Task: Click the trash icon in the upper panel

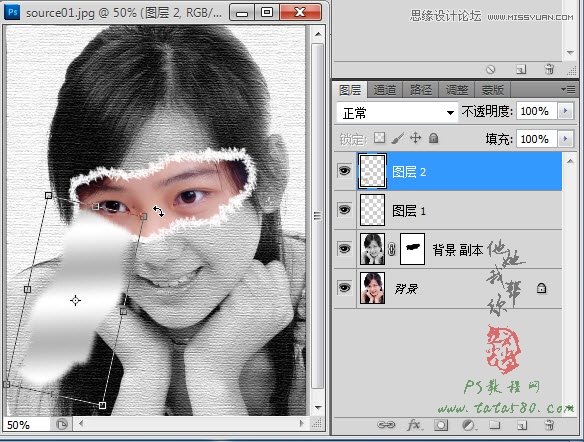Action: click(549, 69)
